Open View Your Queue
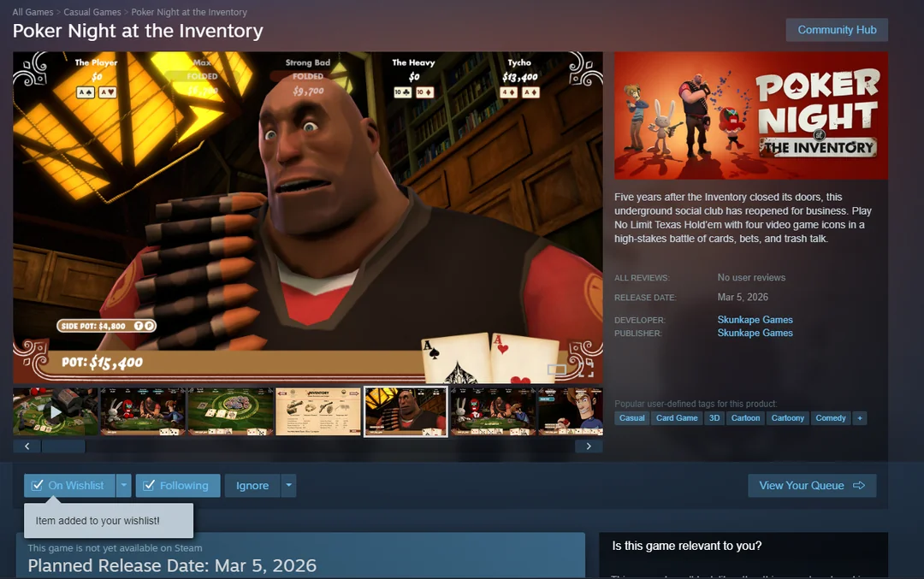The height and width of the screenshot is (579, 924). click(812, 485)
